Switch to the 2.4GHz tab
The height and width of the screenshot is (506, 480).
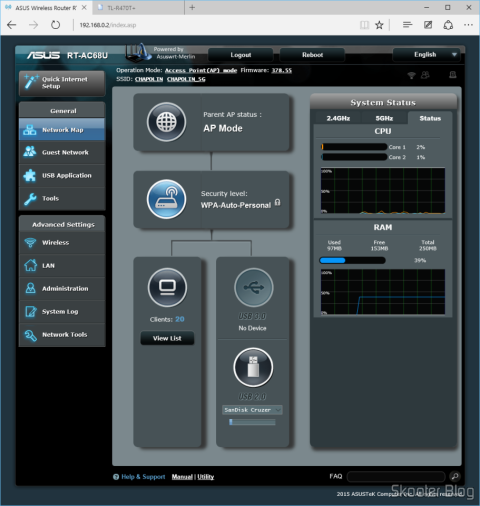point(338,118)
